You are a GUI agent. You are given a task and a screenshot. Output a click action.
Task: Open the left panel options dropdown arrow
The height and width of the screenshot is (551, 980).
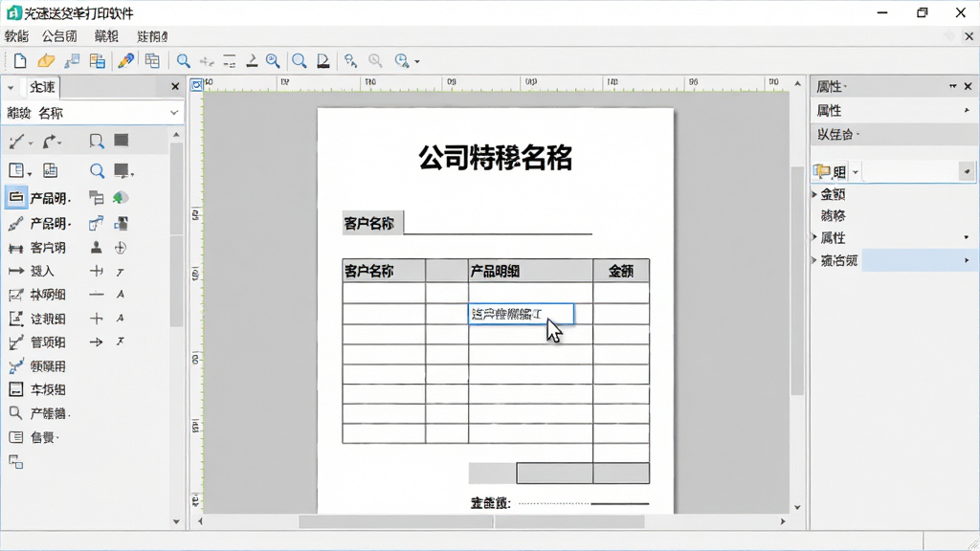point(11,88)
